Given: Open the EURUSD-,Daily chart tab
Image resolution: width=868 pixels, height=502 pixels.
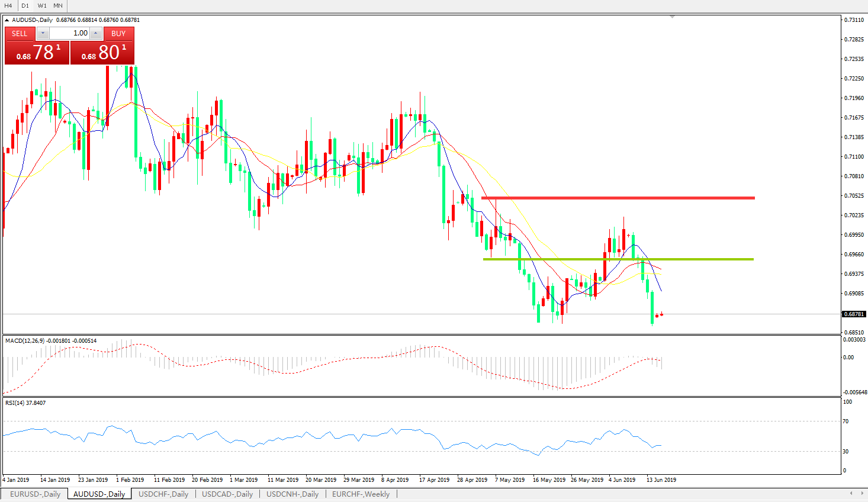Looking at the screenshot, I should (35, 494).
